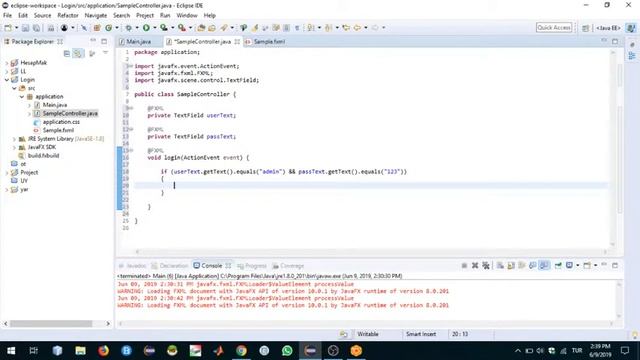Close the SampleController.java tab
The width and height of the screenshot is (640, 360).
[x=237, y=42]
